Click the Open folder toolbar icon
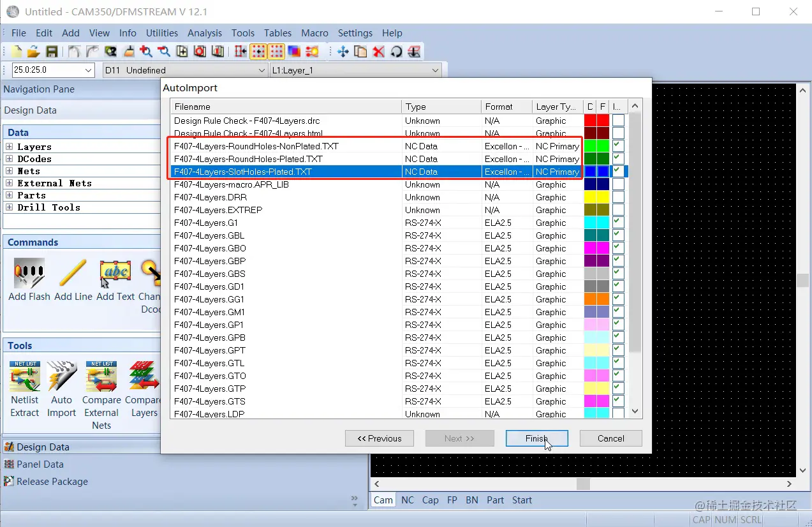 34,52
